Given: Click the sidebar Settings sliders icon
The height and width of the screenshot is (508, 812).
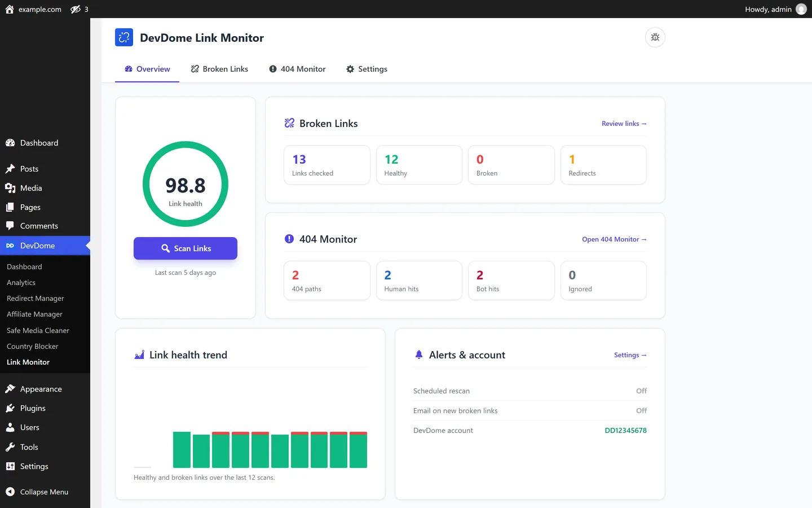Looking at the screenshot, I should click(10, 466).
